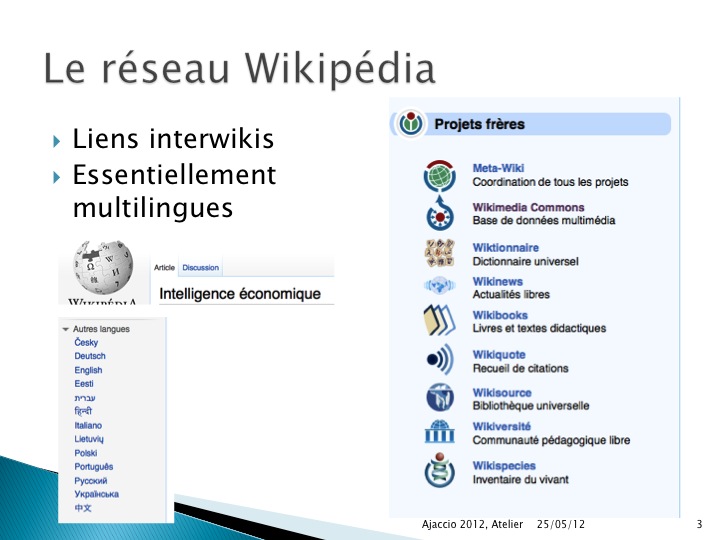Click the Inventaire du vivant description

point(520,479)
